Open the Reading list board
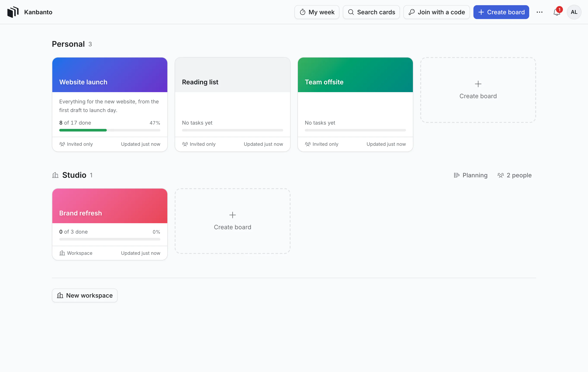 click(232, 104)
